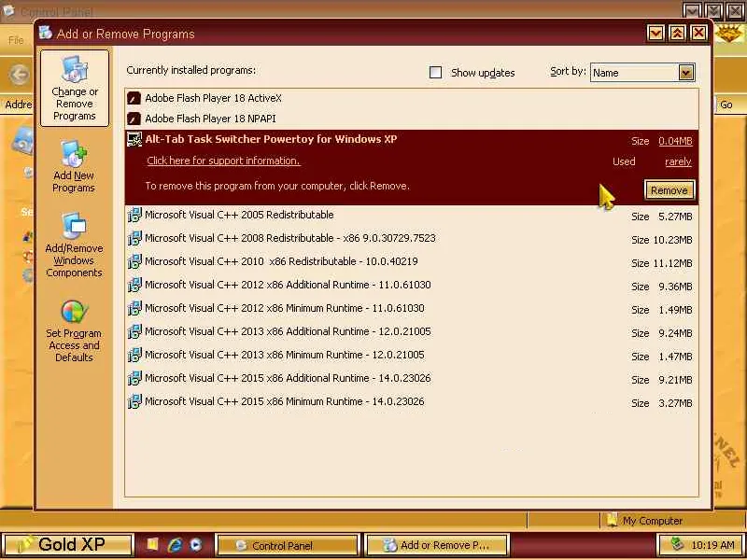Screen dimensions: 747x560
Task: Click the Visual C++ 2012 Minimum Runtime icon
Action: 134,309
